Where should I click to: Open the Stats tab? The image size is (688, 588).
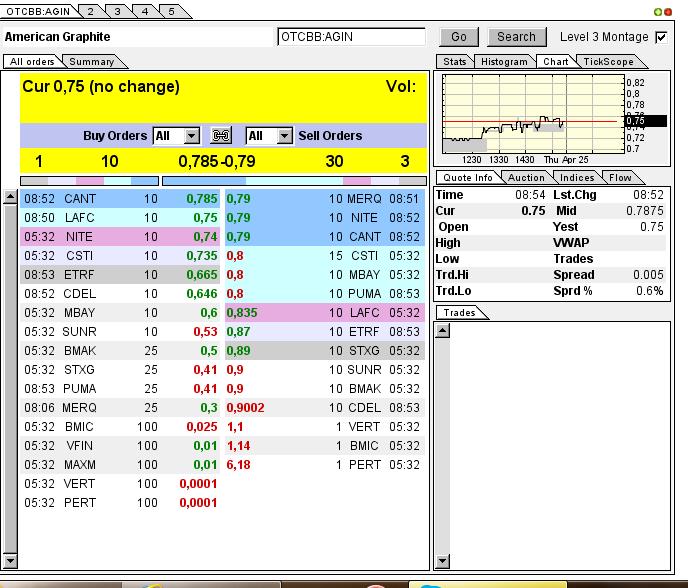(x=454, y=62)
